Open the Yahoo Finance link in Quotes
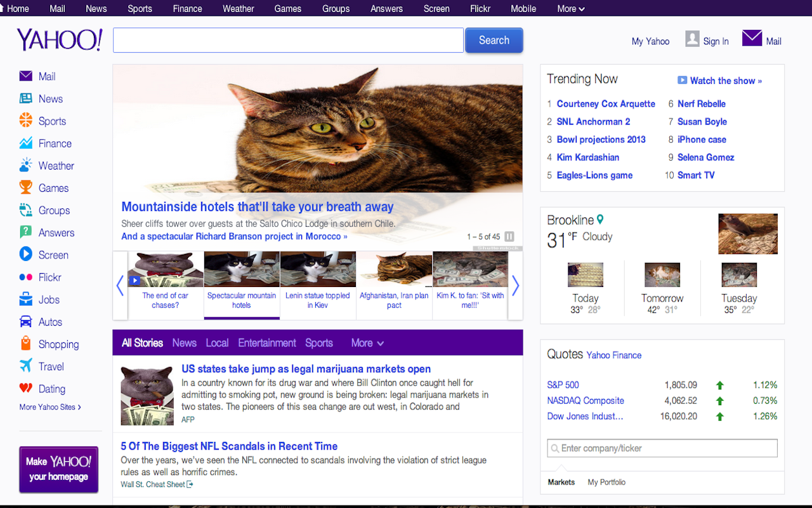The image size is (812, 508). click(613, 356)
